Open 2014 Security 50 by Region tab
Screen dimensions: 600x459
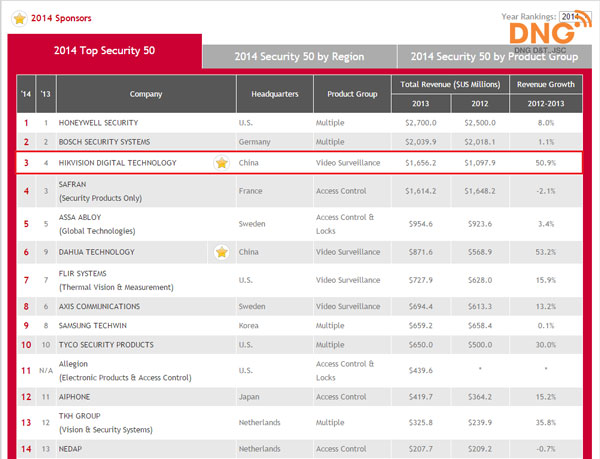coord(299,57)
